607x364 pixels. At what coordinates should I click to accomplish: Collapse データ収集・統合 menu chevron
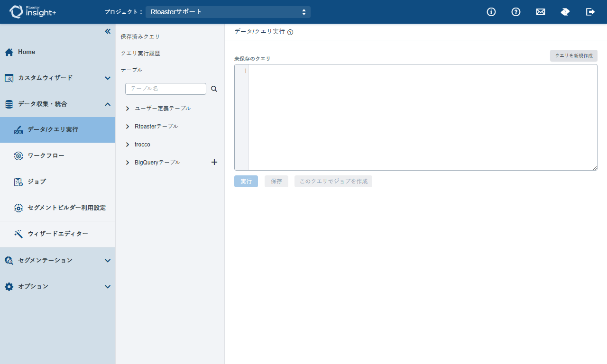[x=108, y=104]
